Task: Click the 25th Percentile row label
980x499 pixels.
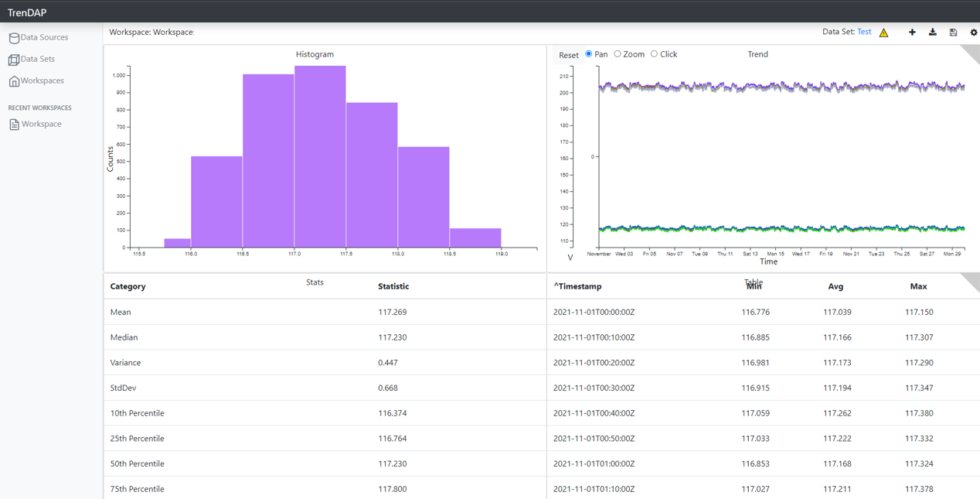Action: 138,439
